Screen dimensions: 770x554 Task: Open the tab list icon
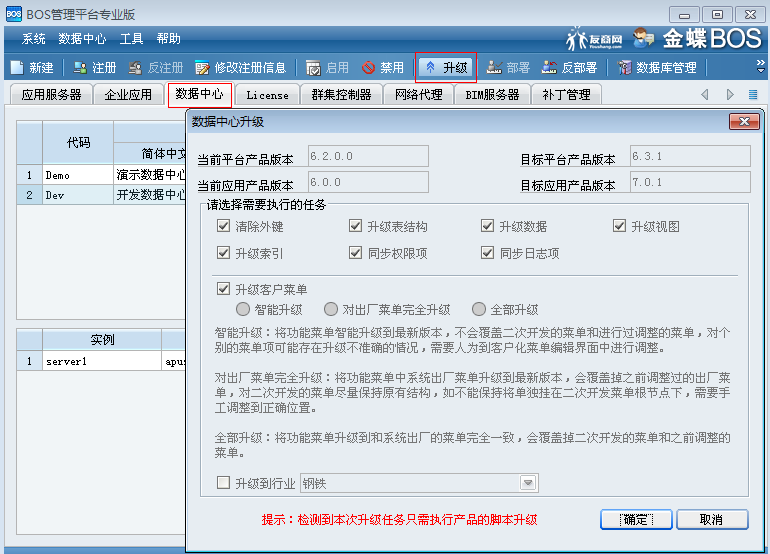(x=752, y=94)
